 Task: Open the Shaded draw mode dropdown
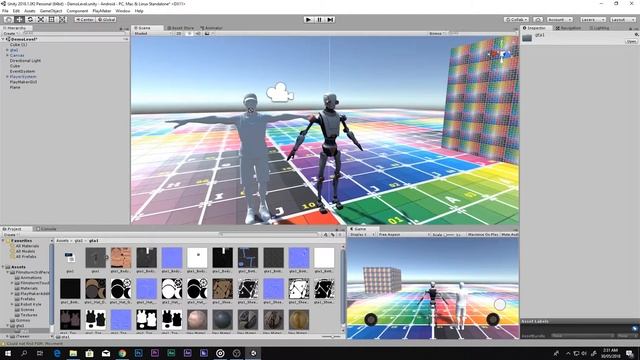click(153, 33)
